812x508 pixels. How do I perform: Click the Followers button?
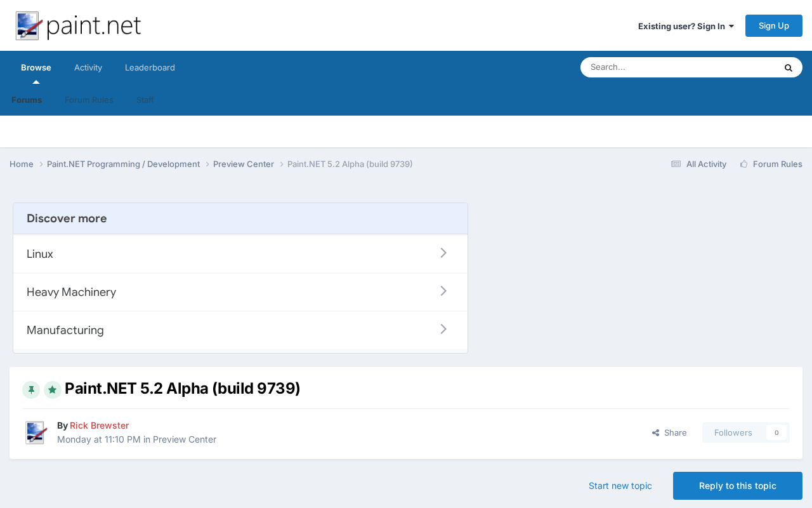[x=733, y=432]
